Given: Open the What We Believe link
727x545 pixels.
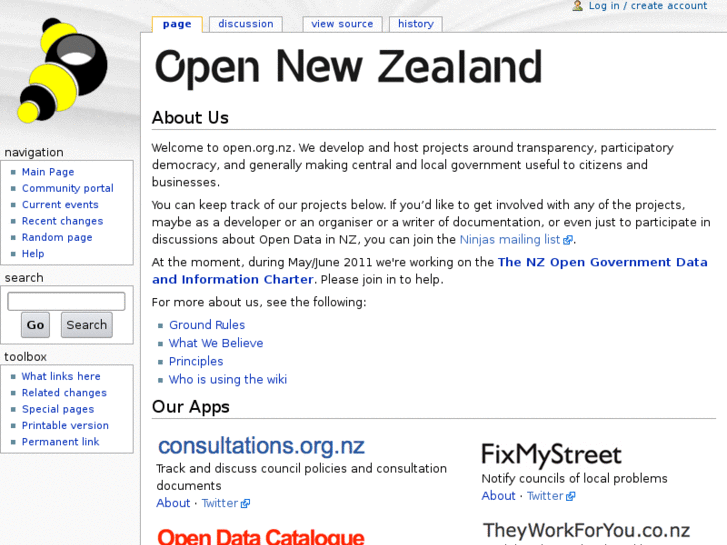Looking at the screenshot, I should pos(216,343).
